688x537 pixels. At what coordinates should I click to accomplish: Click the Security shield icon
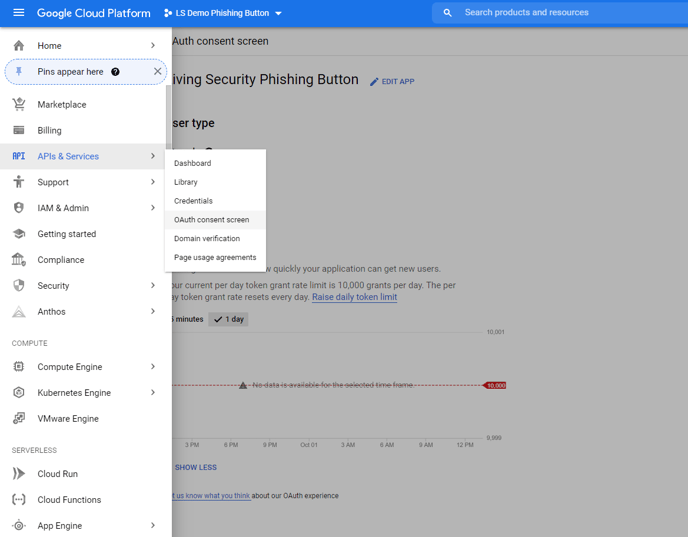pyautogui.click(x=19, y=286)
